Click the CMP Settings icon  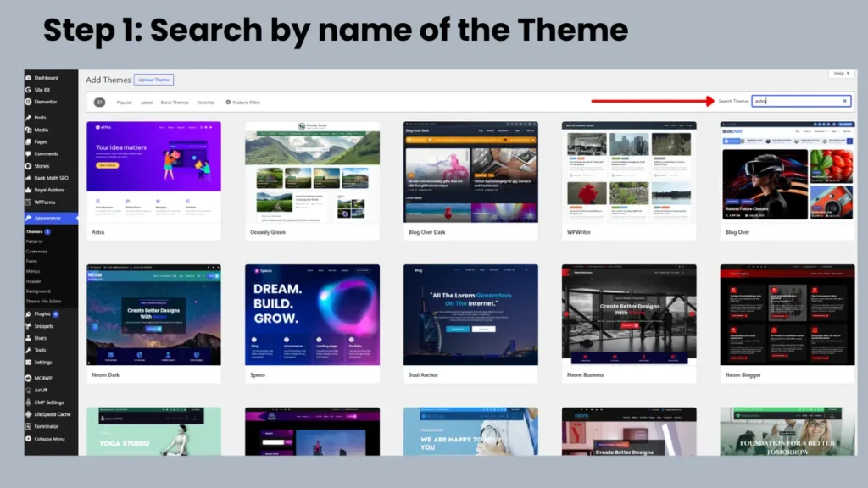pyautogui.click(x=28, y=402)
